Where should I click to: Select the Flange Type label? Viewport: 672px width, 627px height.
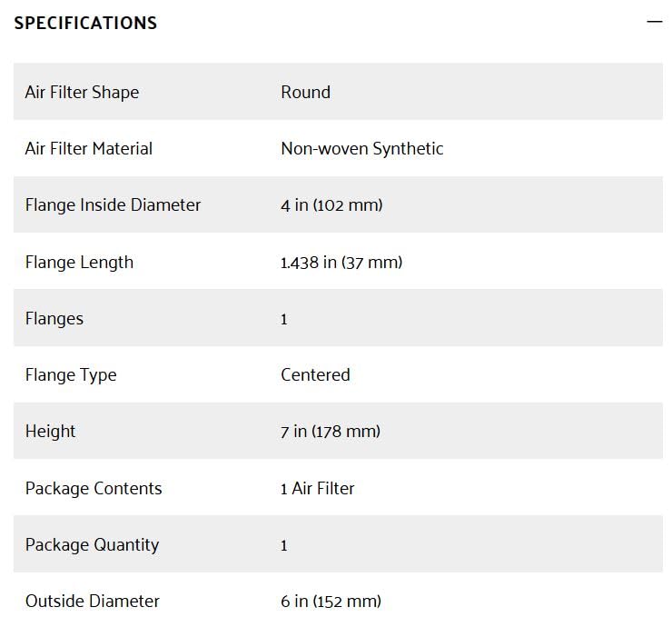(x=71, y=374)
